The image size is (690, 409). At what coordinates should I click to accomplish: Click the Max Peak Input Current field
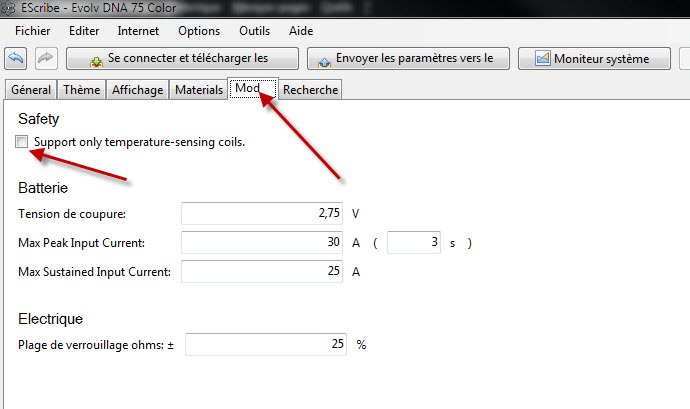click(x=262, y=243)
